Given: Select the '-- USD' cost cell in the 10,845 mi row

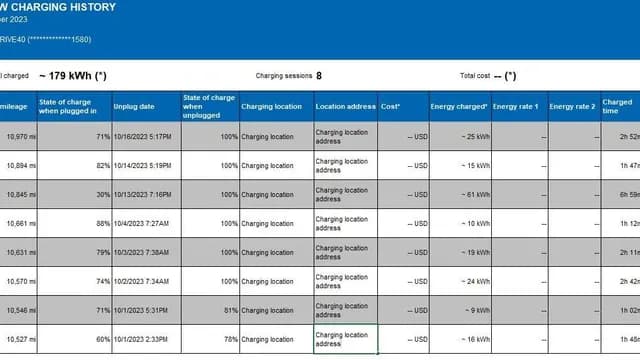Looking at the screenshot, I should [x=404, y=194].
